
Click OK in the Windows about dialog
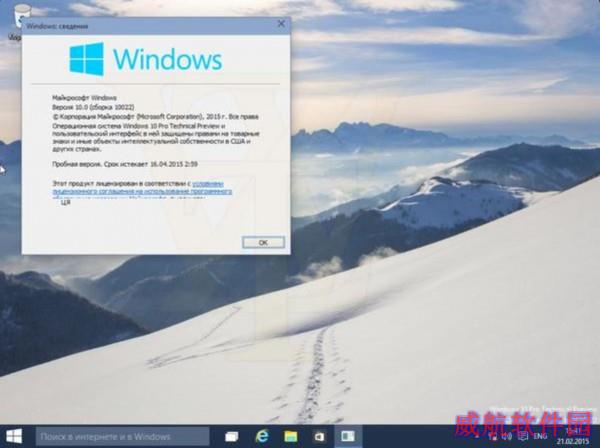pos(263,242)
